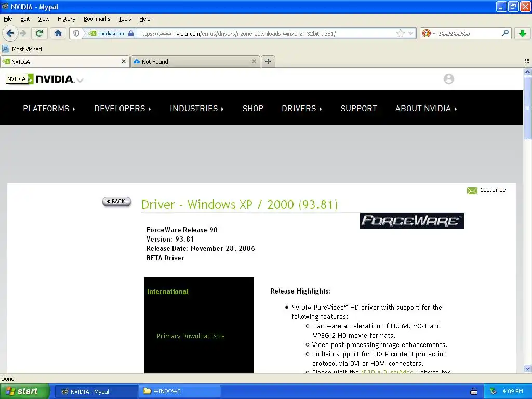Open the SUPPORT navigation link
532x399 pixels.
(x=358, y=108)
